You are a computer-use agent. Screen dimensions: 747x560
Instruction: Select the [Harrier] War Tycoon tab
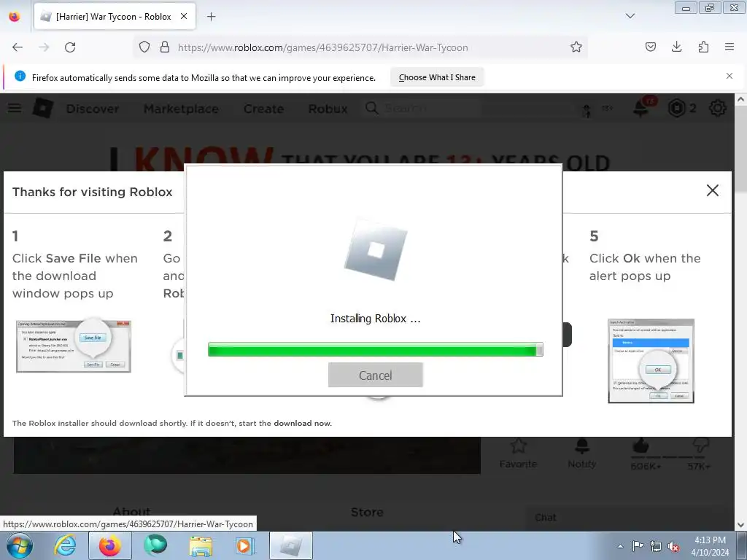coord(115,17)
